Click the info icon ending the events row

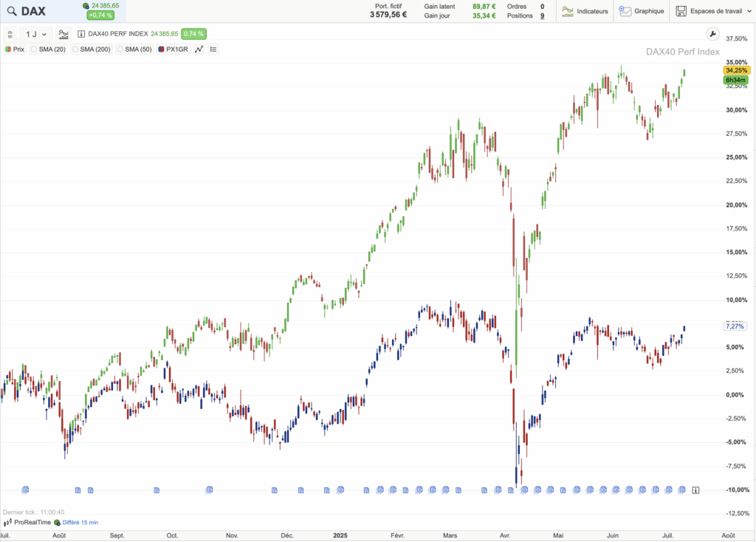(695, 490)
